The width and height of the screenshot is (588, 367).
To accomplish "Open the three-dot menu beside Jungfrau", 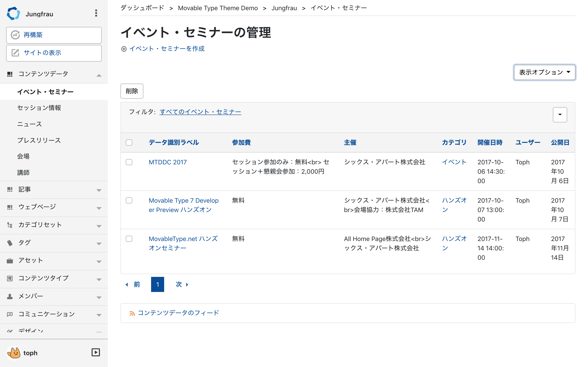I will 96,13.
